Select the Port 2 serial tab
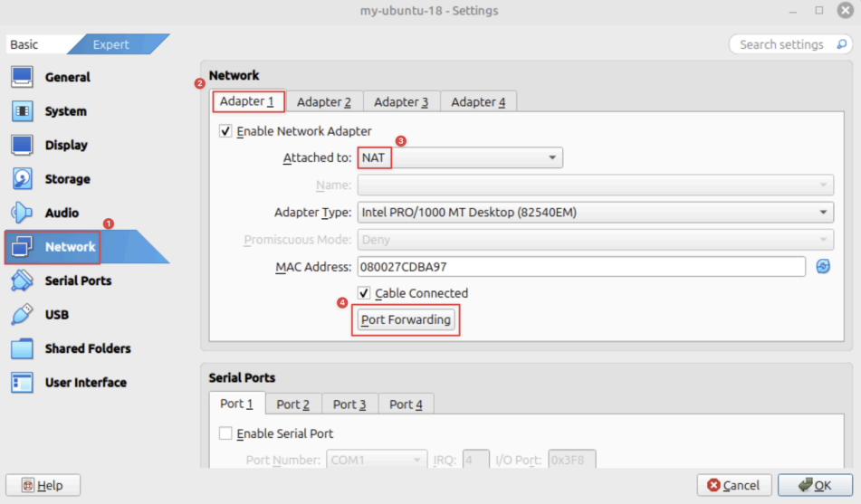 (292, 404)
